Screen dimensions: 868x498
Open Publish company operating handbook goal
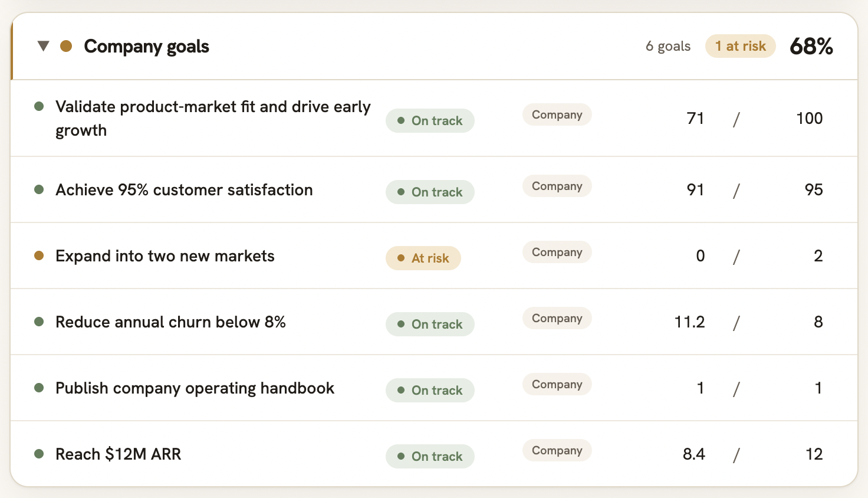click(195, 388)
